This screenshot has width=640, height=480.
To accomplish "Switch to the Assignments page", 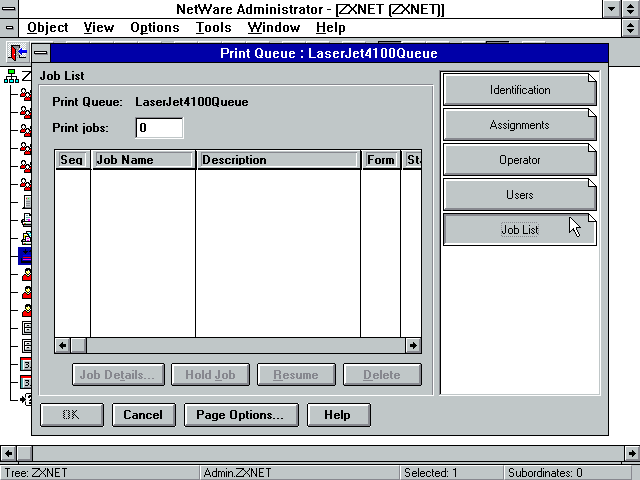I will (520, 124).
